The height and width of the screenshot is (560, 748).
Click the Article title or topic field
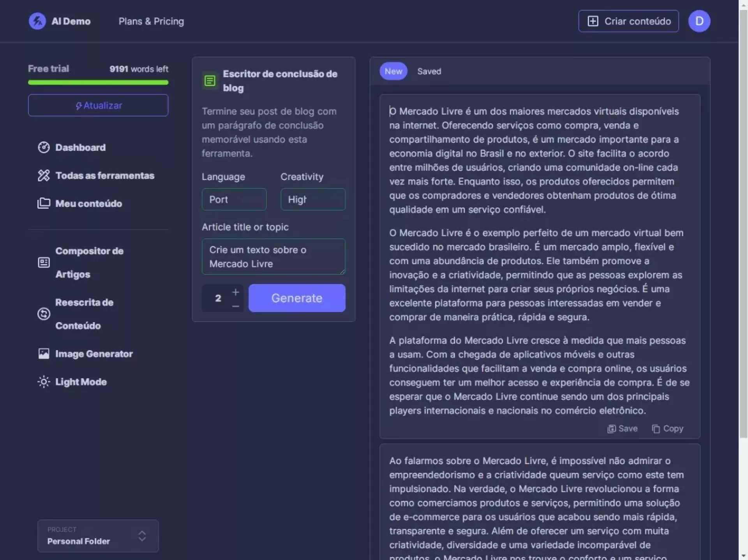[x=273, y=257]
